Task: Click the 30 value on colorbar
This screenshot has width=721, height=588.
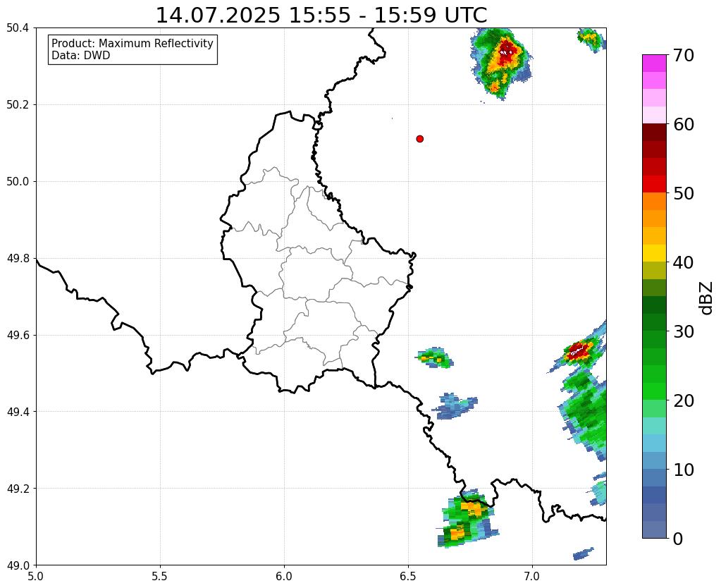Action: point(683,331)
